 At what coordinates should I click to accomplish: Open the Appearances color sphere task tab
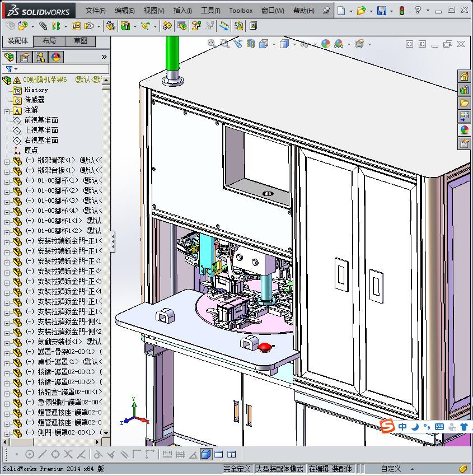coord(464,129)
